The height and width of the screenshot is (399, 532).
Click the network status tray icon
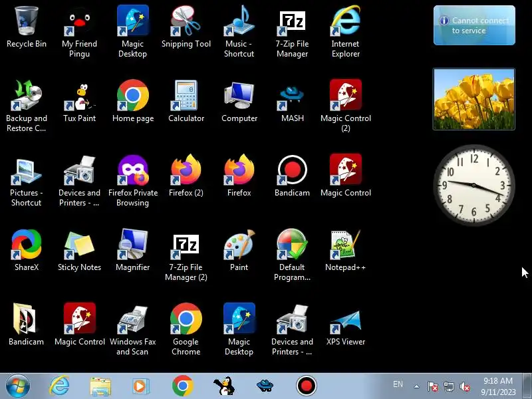pos(448,386)
